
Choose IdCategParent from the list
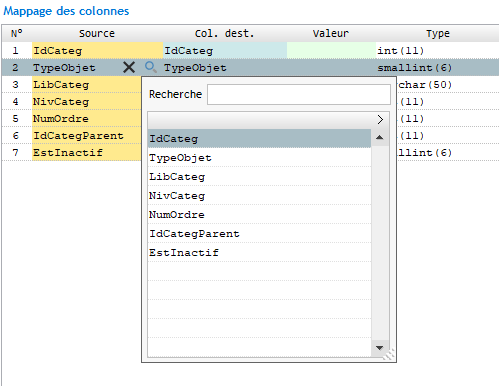(259, 234)
